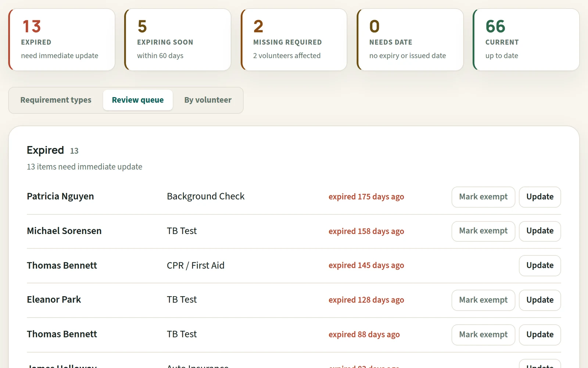Click Thomas Bennett in the 88 days row
Screen dimensions: 588x368
(x=62, y=335)
